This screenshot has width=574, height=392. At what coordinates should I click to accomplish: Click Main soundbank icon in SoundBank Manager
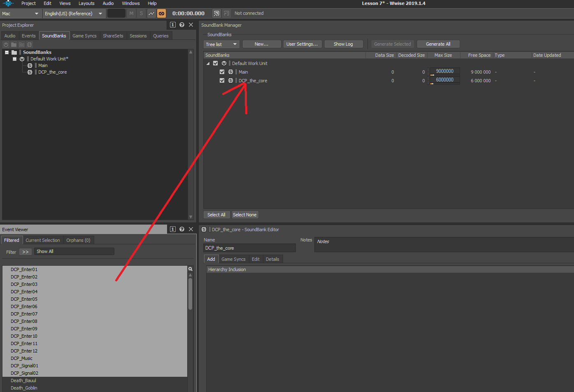(230, 72)
